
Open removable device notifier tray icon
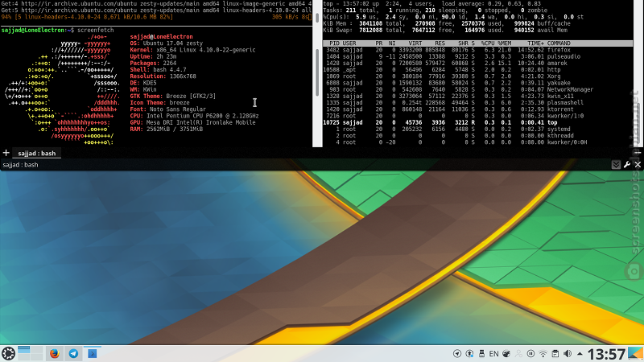pos(481,354)
